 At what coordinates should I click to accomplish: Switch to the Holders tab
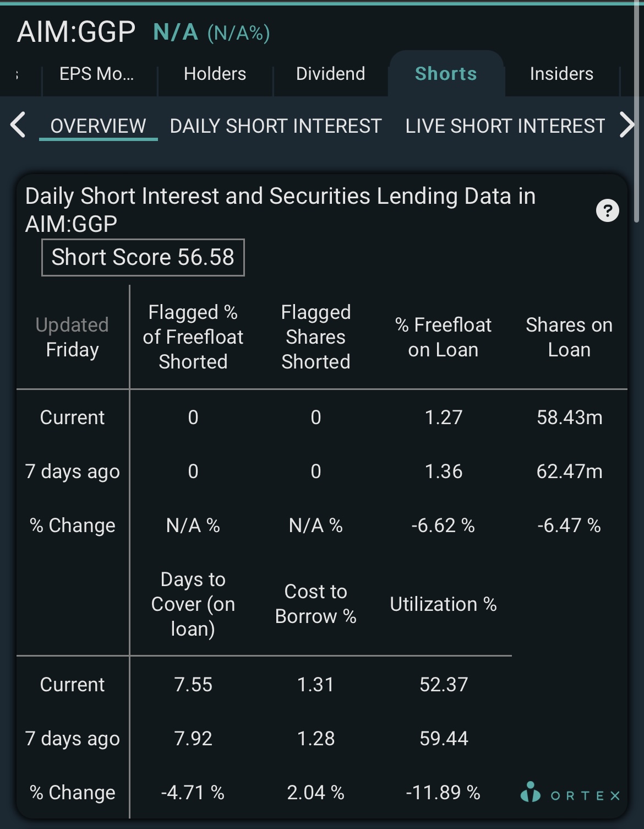click(215, 74)
